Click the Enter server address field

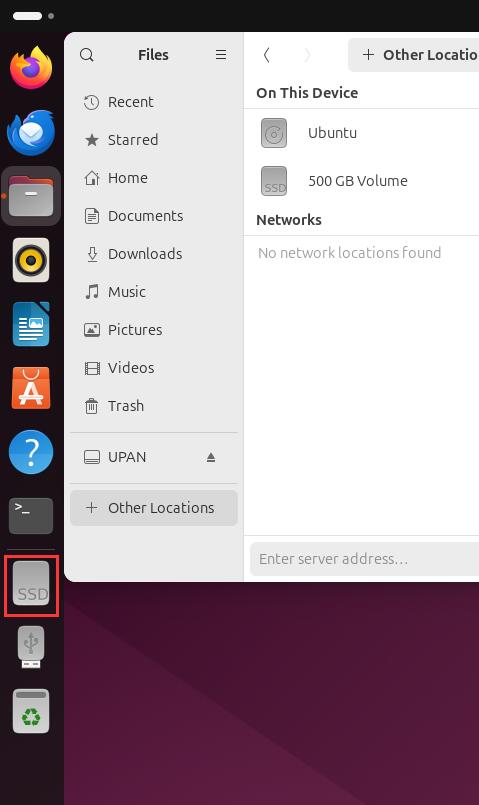[x=365, y=559]
